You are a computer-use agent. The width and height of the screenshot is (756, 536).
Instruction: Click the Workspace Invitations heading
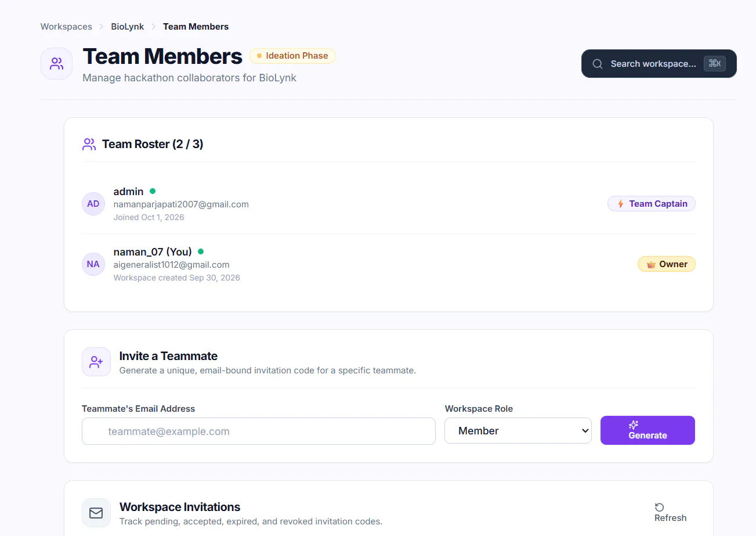180,507
